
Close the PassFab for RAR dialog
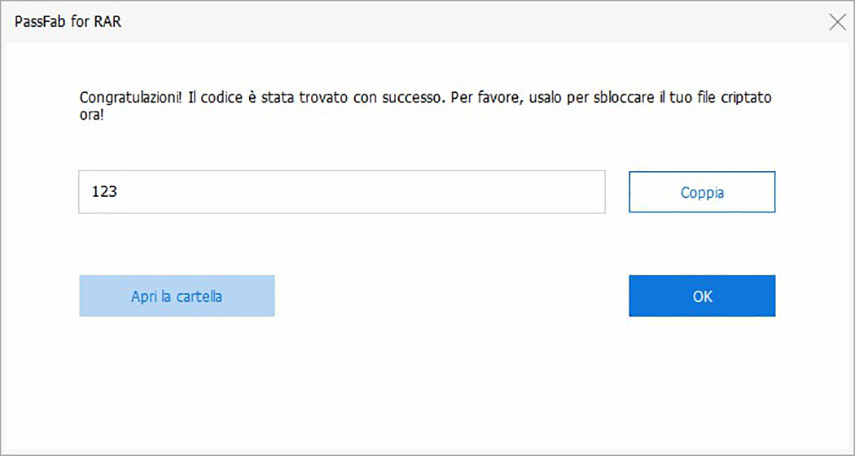click(837, 23)
